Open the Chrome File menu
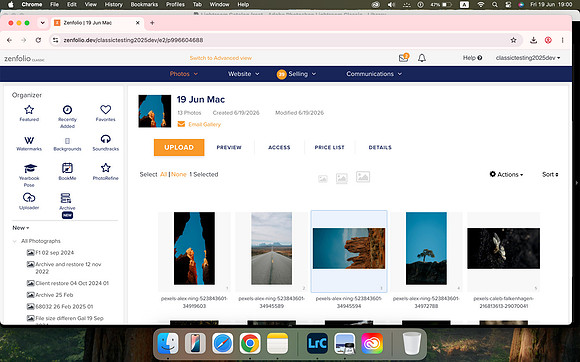 54,4
